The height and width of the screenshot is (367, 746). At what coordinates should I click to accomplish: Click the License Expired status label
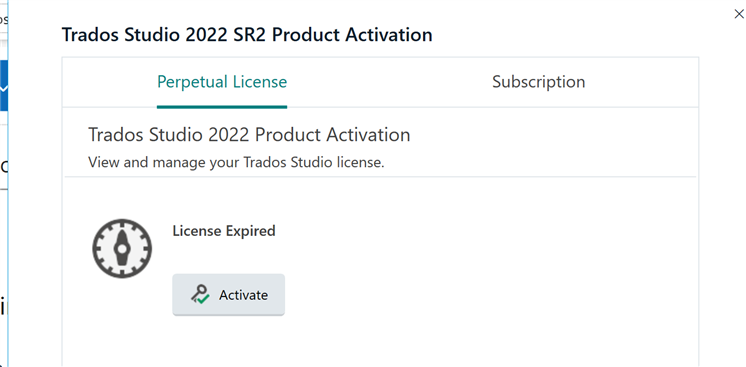(224, 231)
